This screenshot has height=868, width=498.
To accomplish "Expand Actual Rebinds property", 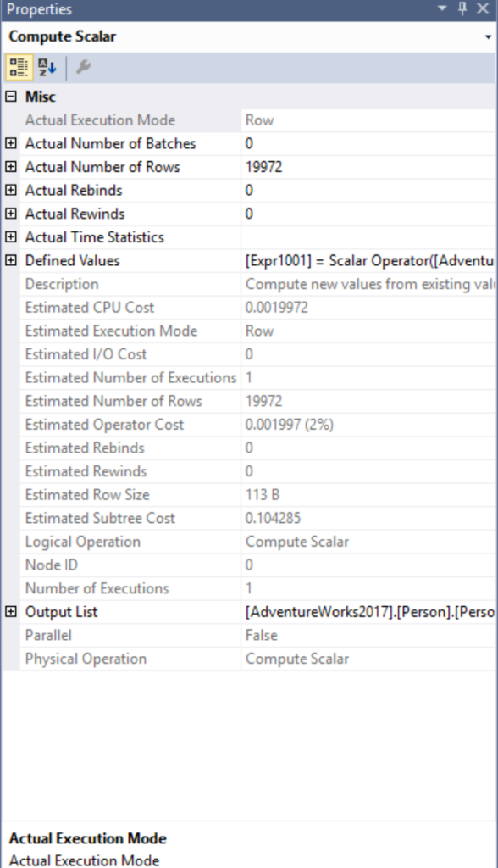I will click(x=11, y=190).
